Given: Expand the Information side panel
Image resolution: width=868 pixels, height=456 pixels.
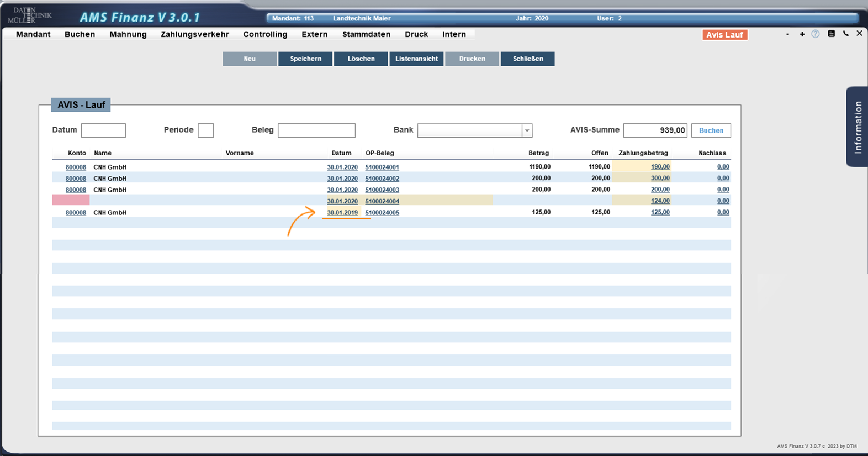Looking at the screenshot, I should click(857, 127).
